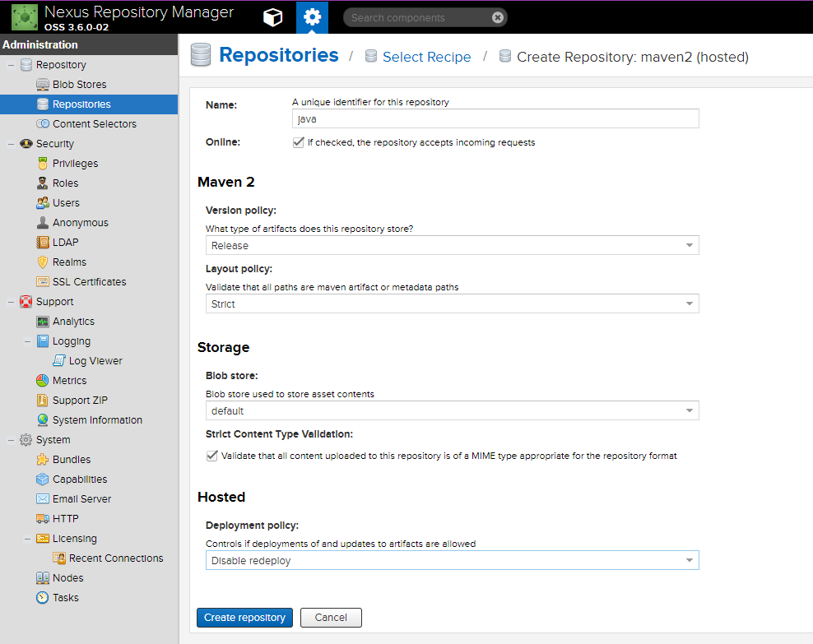Click the Privileges medal icon
Image resolution: width=813 pixels, height=644 pixels.
point(43,163)
